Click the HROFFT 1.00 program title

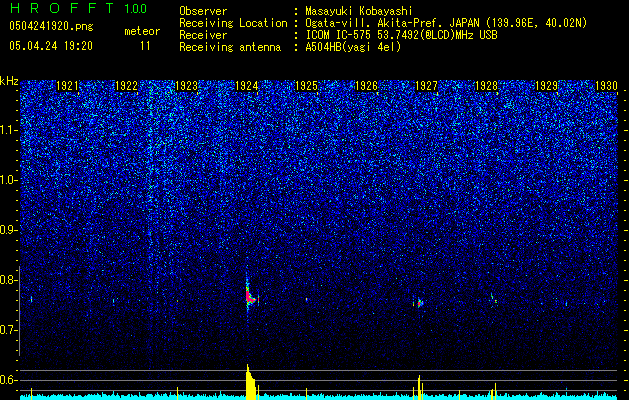tap(78, 8)
